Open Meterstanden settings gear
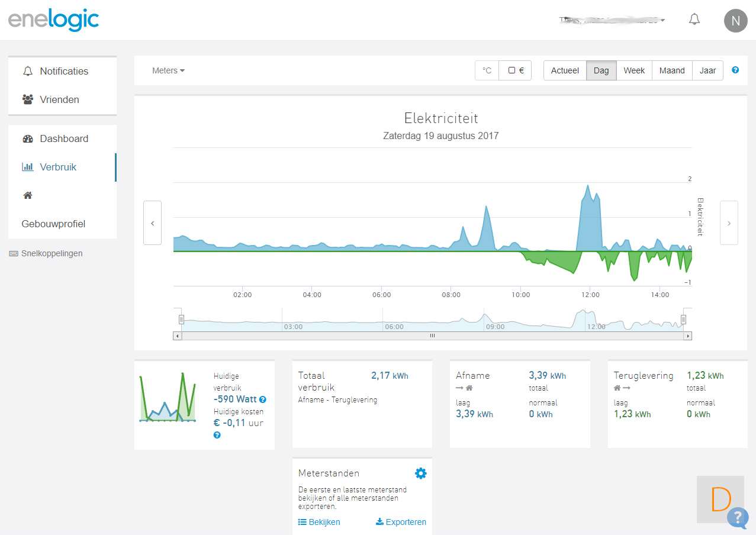756x535 pixels. click(x=420, y=473)
